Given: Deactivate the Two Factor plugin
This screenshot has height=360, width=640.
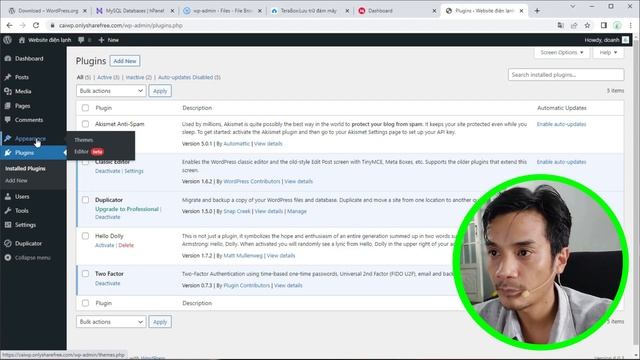Looking at the screenshot, I should coord(108,283).
